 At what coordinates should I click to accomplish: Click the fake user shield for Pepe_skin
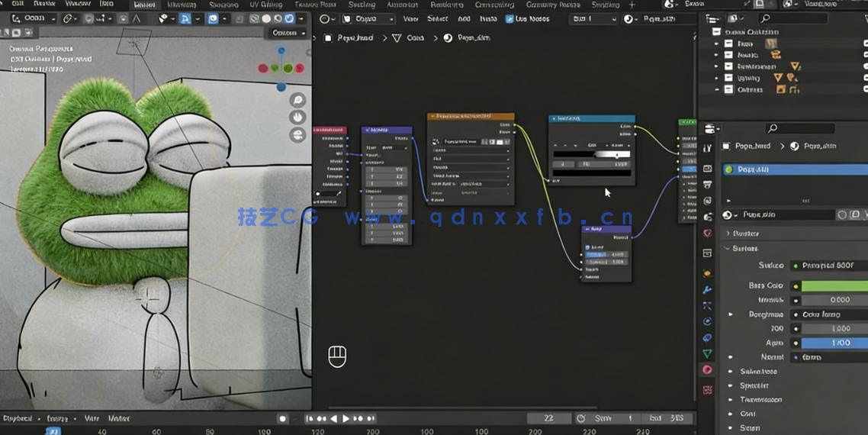[x=843, y=214]
